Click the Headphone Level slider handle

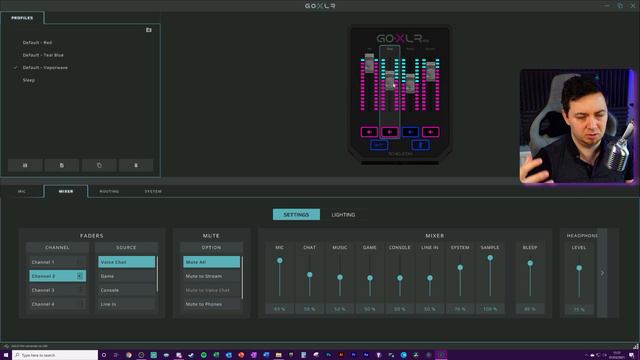[x=579, y=268]
